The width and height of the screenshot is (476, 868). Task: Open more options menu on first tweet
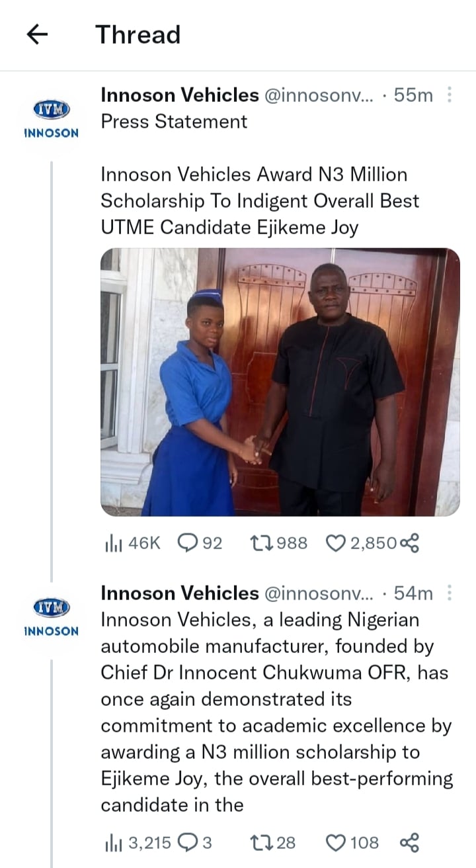(x=450, y=95)
